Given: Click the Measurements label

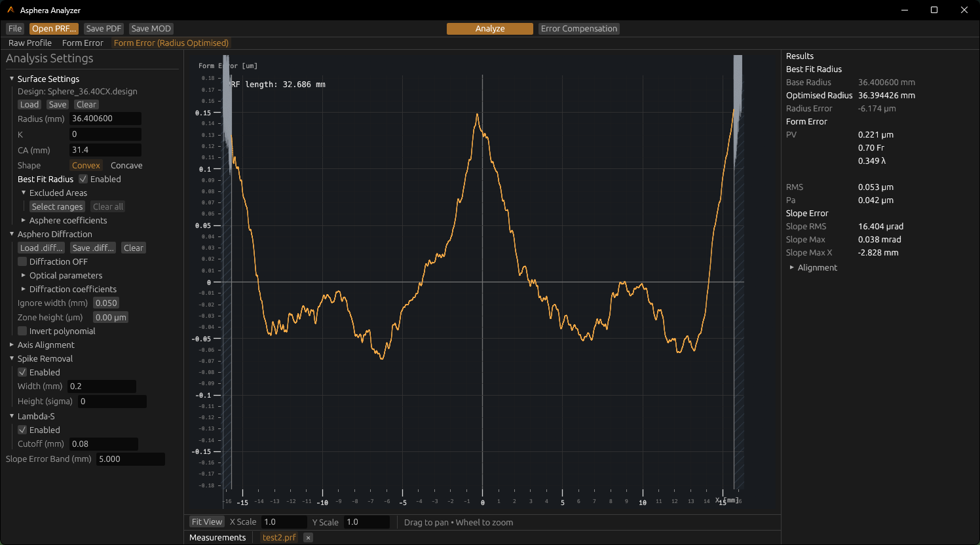Looking at the screenshot, I should pos(217,537).
